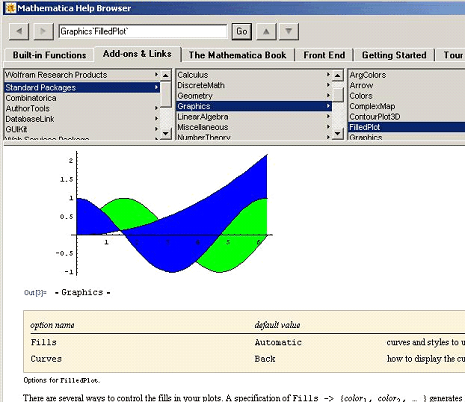Expand the Calculus submenu arrow
The height and width of the screenshot is (403, 466).
click(x=328, y=75)
